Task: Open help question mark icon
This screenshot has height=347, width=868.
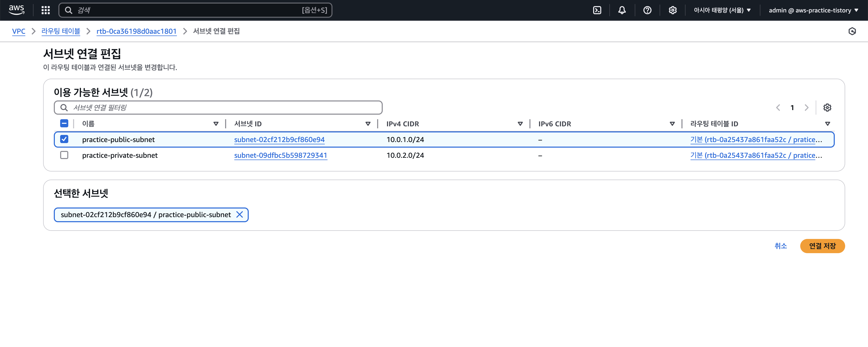Action: pos(647,10)
